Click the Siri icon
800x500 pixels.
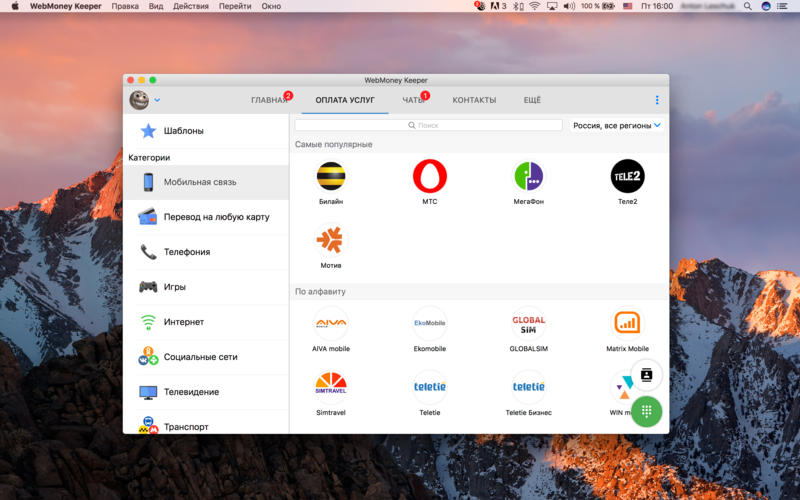point(765,6)
